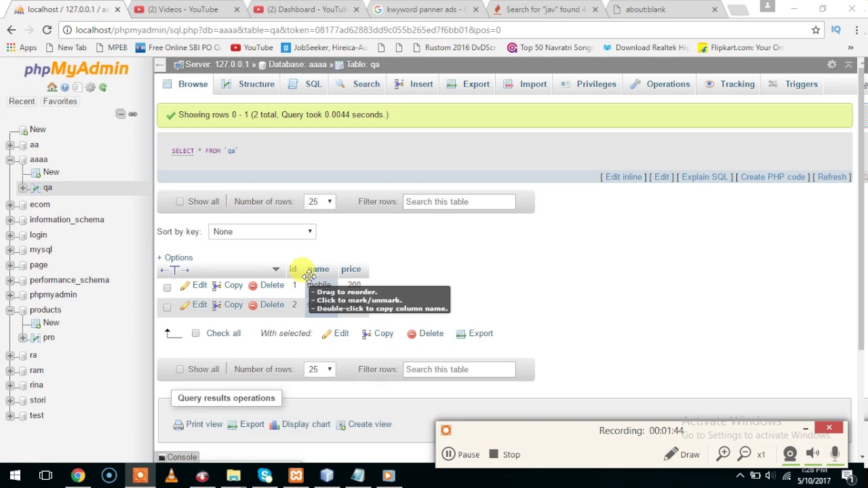Zoom out with recorder magnifier minus

(x=745, y=454)
